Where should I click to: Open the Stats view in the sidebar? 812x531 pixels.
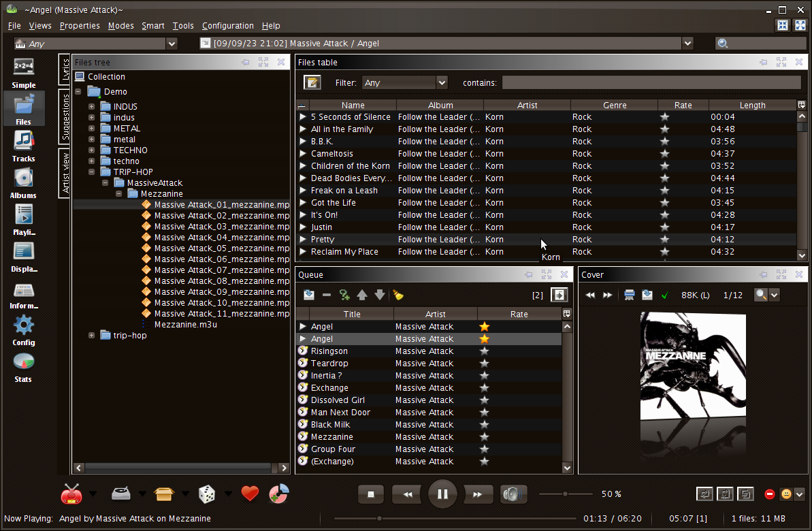click(x=23, y=366)
